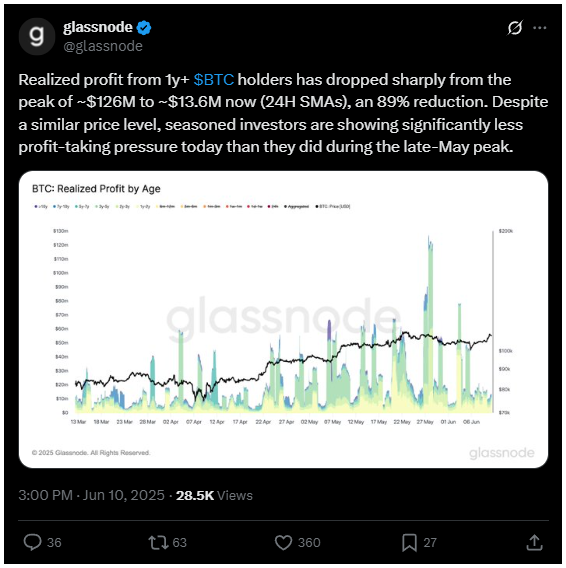
Task: View the 28.5K Views analytics
Action: click(x=214, y=495)
